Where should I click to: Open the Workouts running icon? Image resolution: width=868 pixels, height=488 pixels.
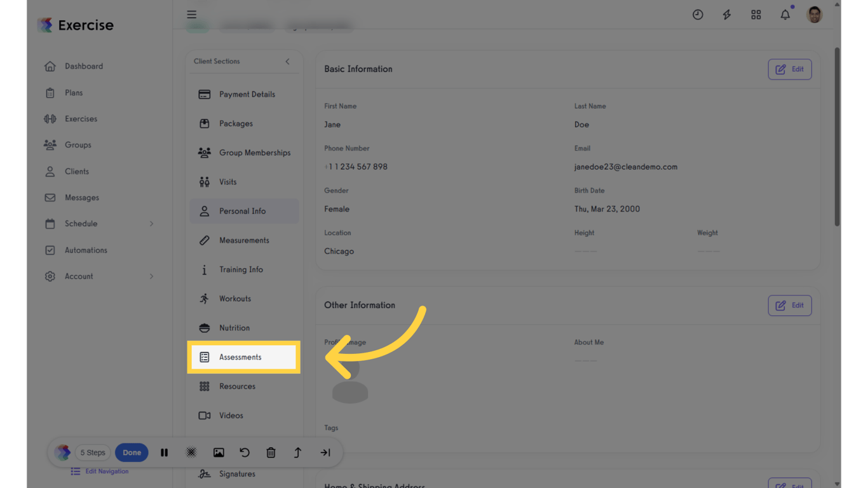204,299
